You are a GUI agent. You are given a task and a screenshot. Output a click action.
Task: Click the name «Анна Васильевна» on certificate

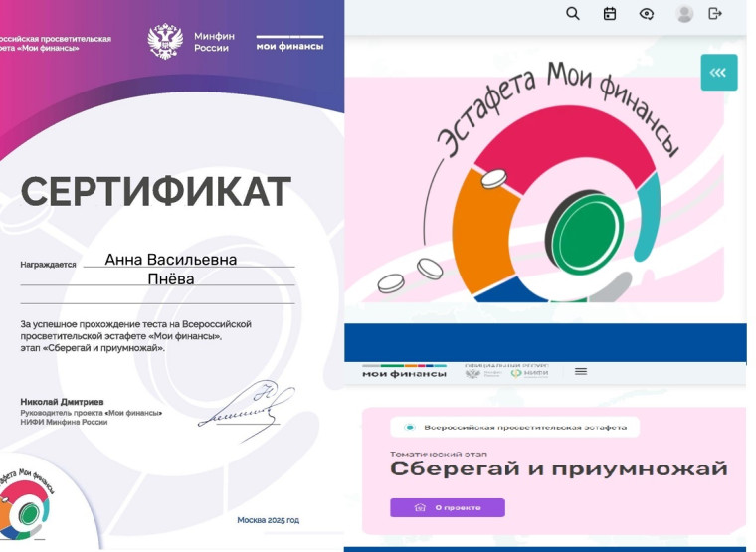click(171, 260)
